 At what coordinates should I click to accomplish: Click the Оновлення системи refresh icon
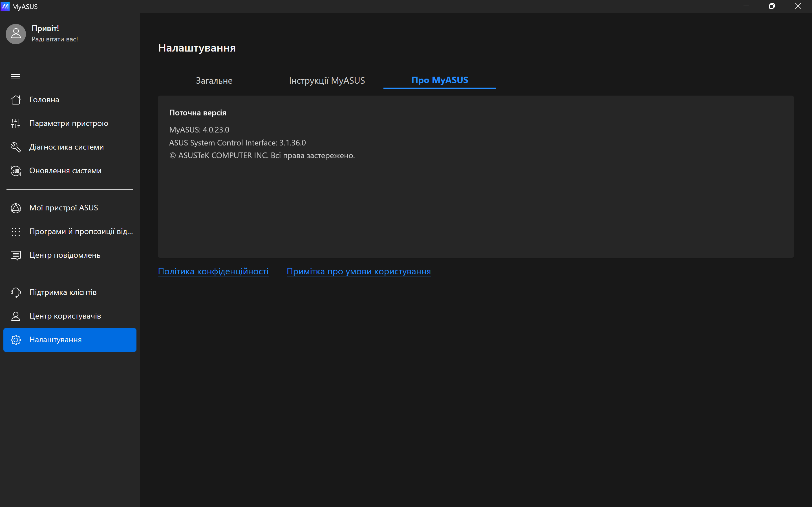click(16, 171)
